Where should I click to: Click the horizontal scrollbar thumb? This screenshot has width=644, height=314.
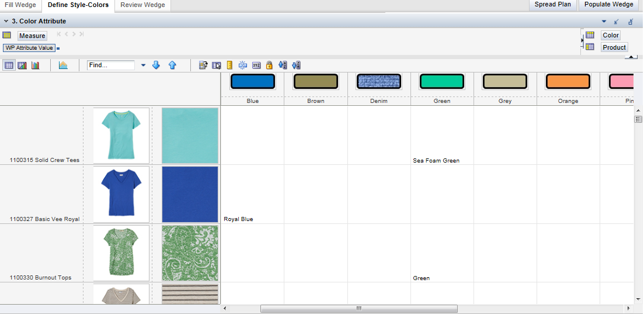tap(359, 308)
